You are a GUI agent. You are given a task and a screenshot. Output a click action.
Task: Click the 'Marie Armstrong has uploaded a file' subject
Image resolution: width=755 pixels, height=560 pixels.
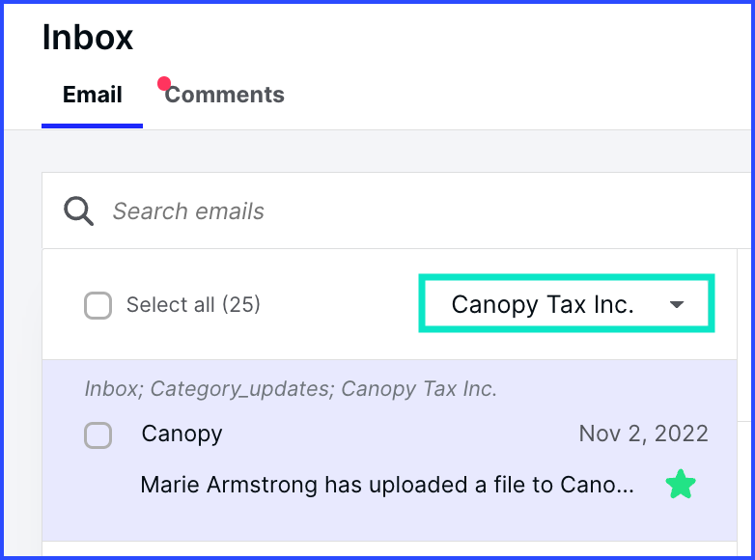[x=387, y=485]
